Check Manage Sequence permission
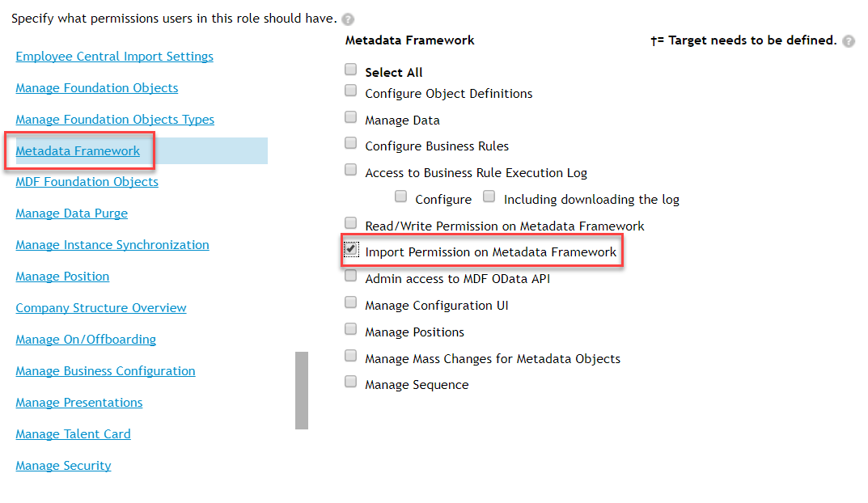Viewport: 868px width, 503px height. point(350,381)
